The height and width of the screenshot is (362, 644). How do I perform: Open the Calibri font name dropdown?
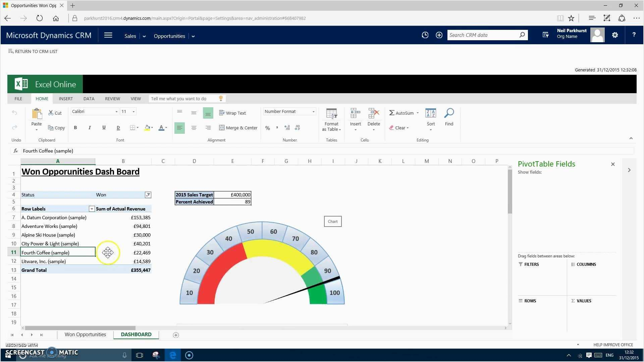point(116,112)
